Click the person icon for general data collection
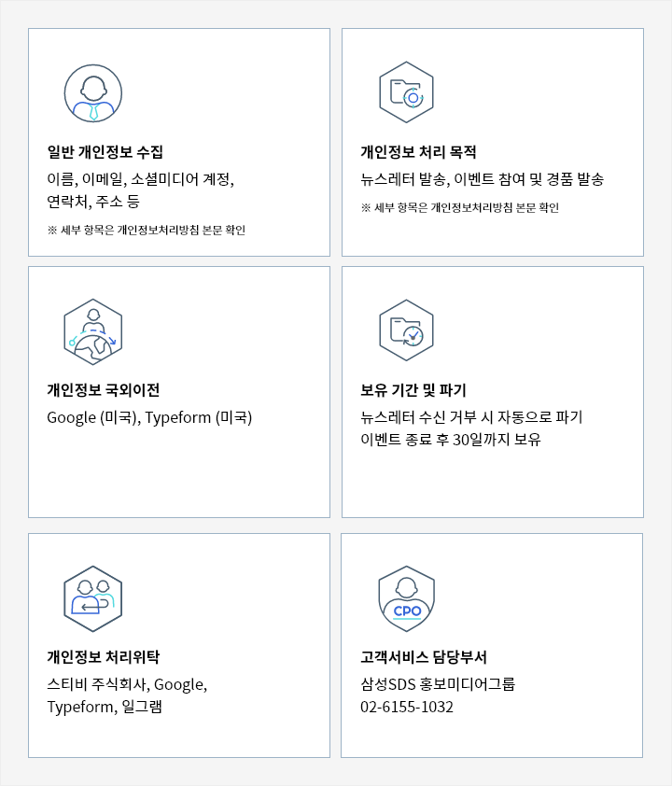This screenshot has width=672, height=786. point(93,93)
